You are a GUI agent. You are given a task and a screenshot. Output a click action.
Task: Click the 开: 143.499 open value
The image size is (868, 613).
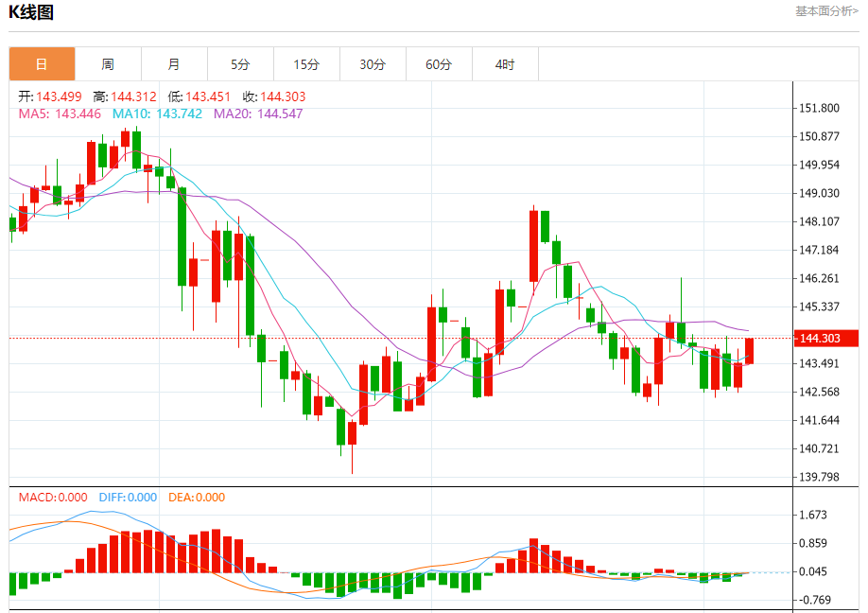point(50,96)
